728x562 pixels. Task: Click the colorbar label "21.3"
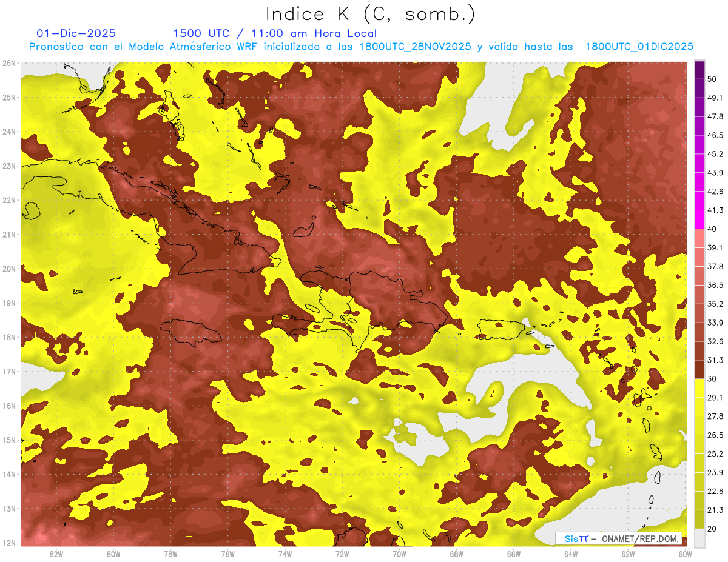point(715,510)
